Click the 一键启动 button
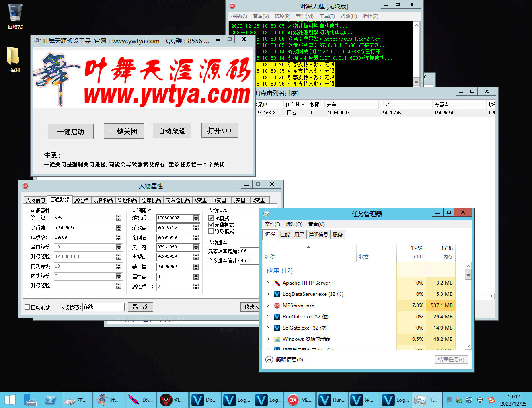 (71, 131)
